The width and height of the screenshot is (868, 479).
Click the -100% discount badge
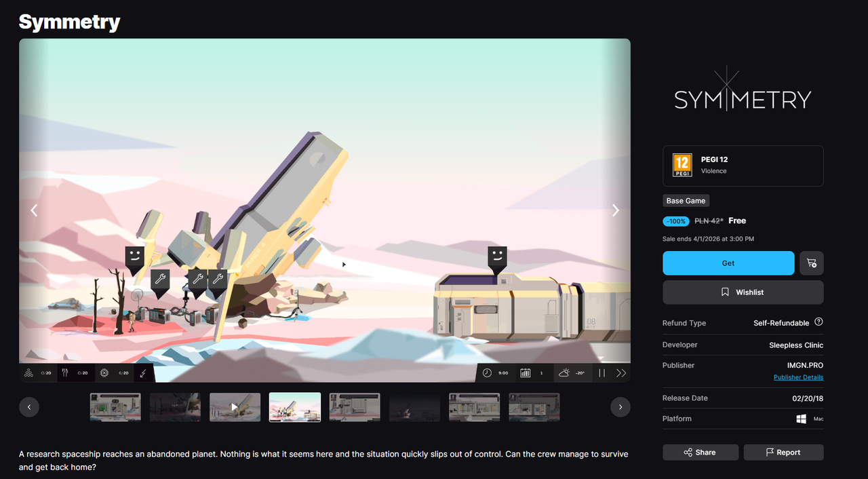(676, 221)
